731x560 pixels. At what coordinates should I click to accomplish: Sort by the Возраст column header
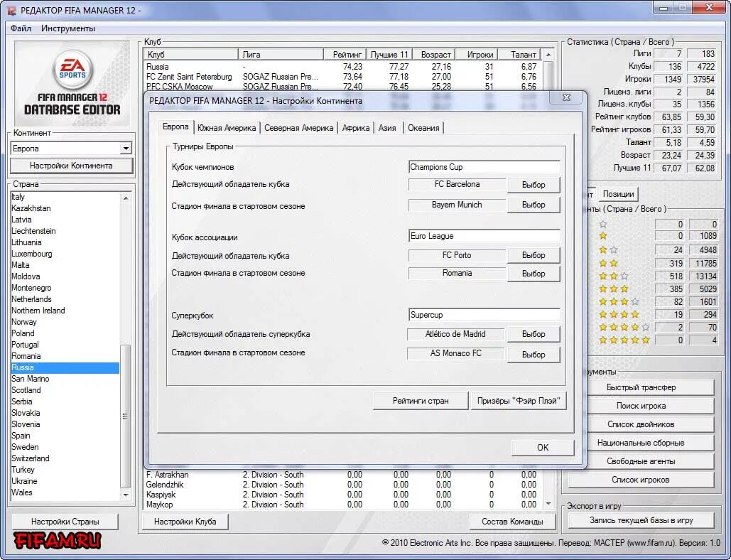(x=434, y=55)
